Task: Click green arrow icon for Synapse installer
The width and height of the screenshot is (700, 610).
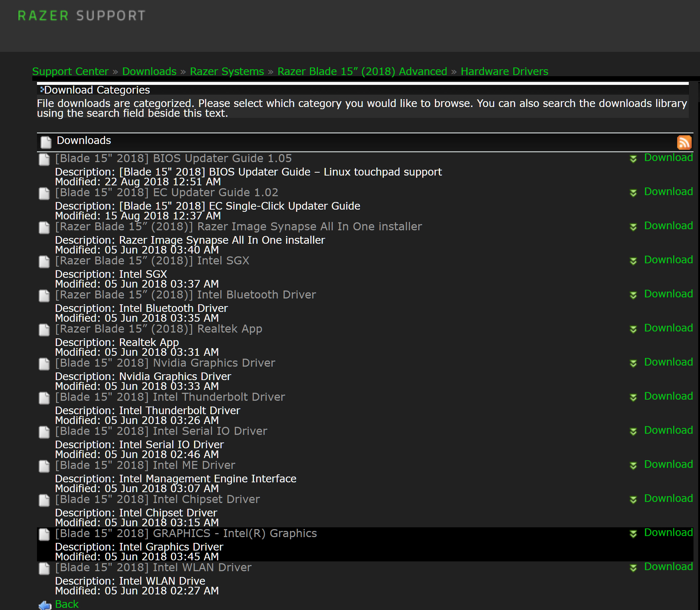Action: [x=633, y=227]
